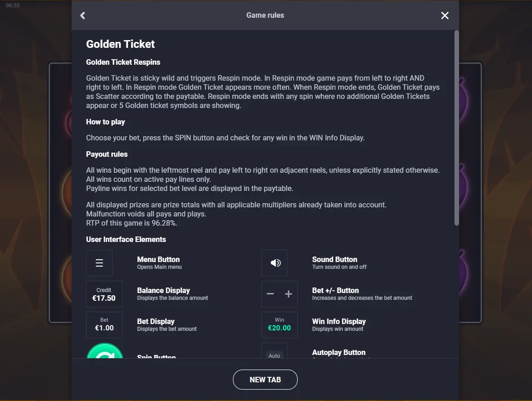Click the Game rules header title
Screen dimensions: 532x401
[x=265, y=15]
